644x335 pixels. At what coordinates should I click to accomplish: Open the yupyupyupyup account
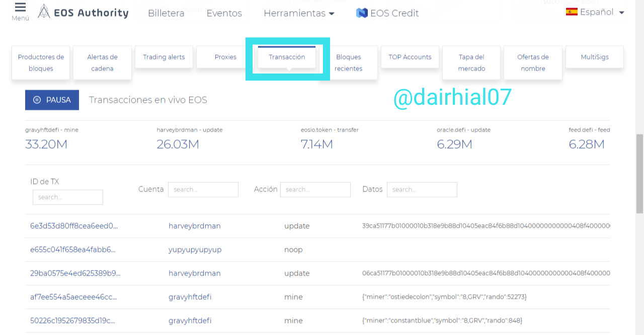coord(195,249)
